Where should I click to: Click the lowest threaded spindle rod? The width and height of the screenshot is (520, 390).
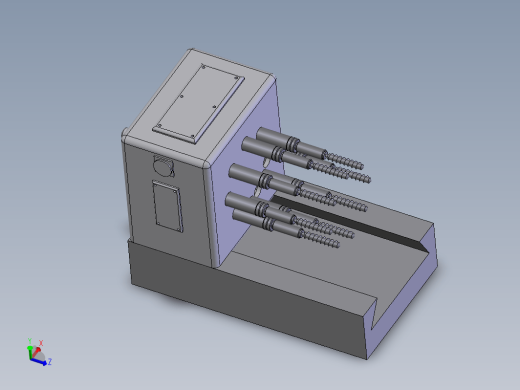(285, 228)
